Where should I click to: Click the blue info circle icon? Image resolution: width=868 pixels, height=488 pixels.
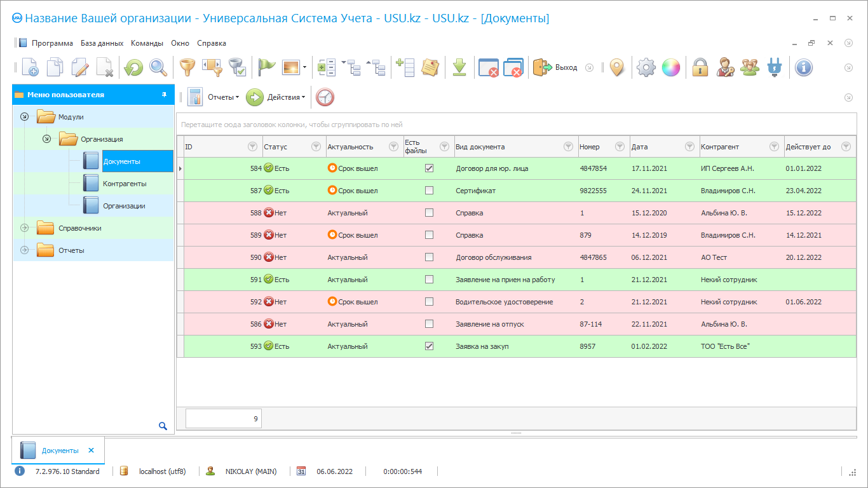click(803, 67)
